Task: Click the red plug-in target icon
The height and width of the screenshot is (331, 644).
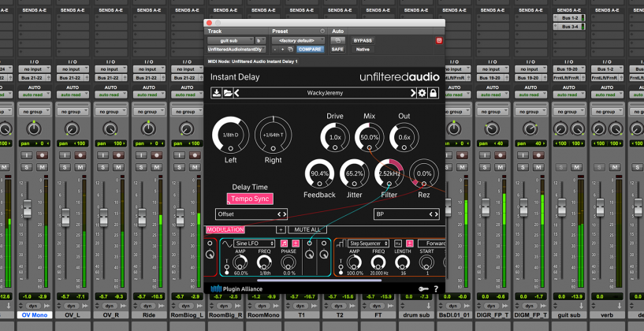Action: pos(439,40)
